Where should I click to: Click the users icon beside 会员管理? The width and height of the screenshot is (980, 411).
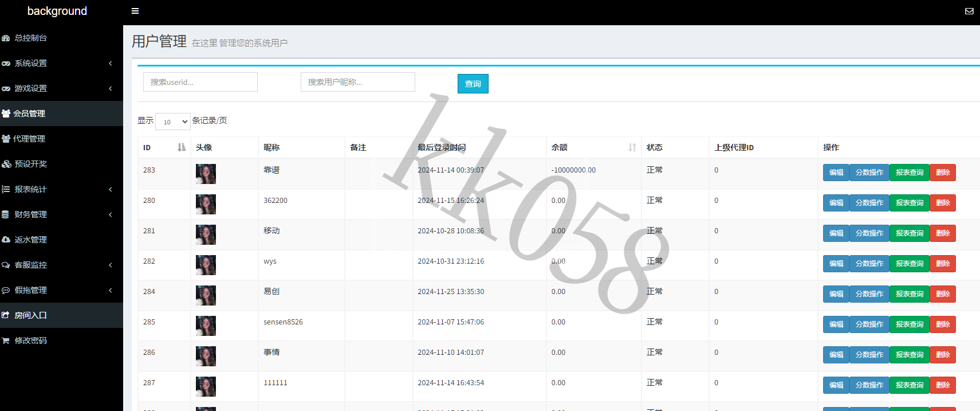pyautogui.click(x=6, y=113)
